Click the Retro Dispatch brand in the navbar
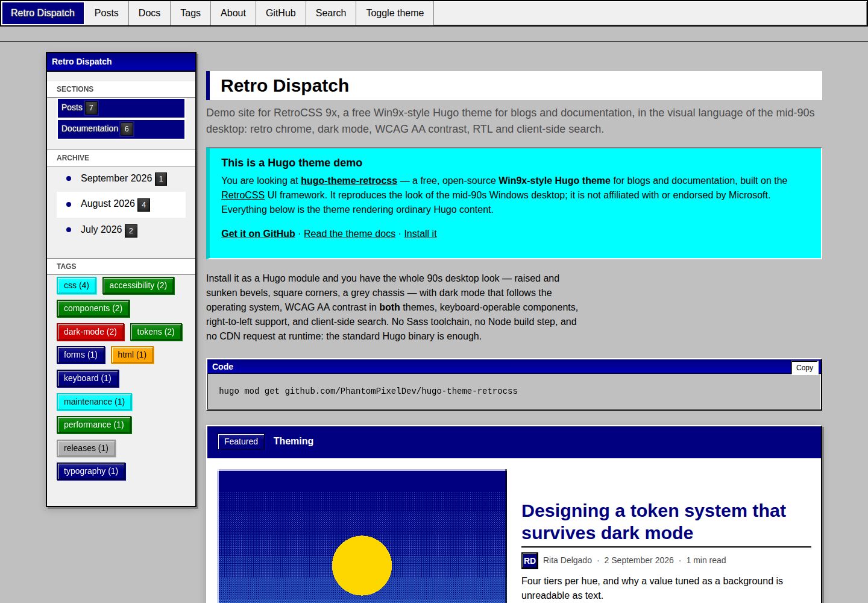 pos(43,13)
